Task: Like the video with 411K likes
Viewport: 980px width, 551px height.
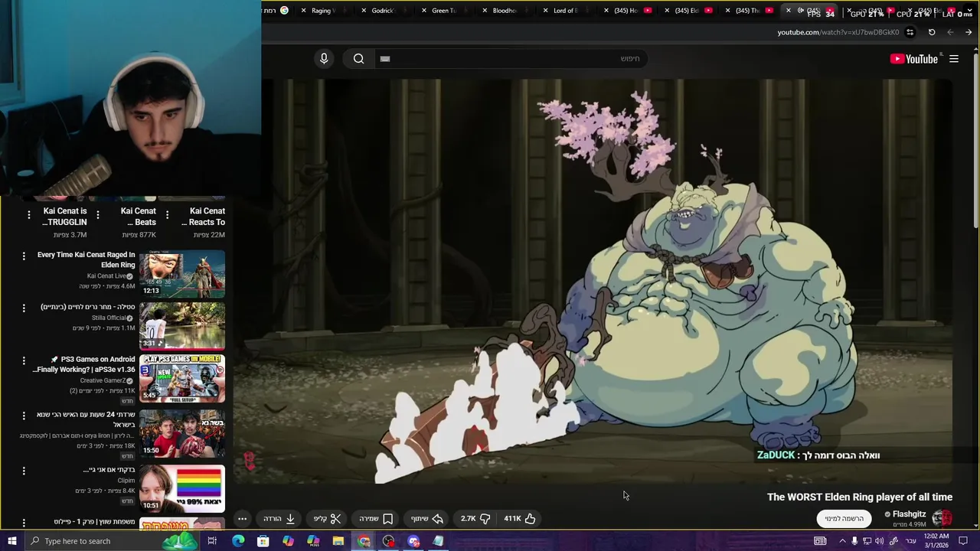Action: 521,519
